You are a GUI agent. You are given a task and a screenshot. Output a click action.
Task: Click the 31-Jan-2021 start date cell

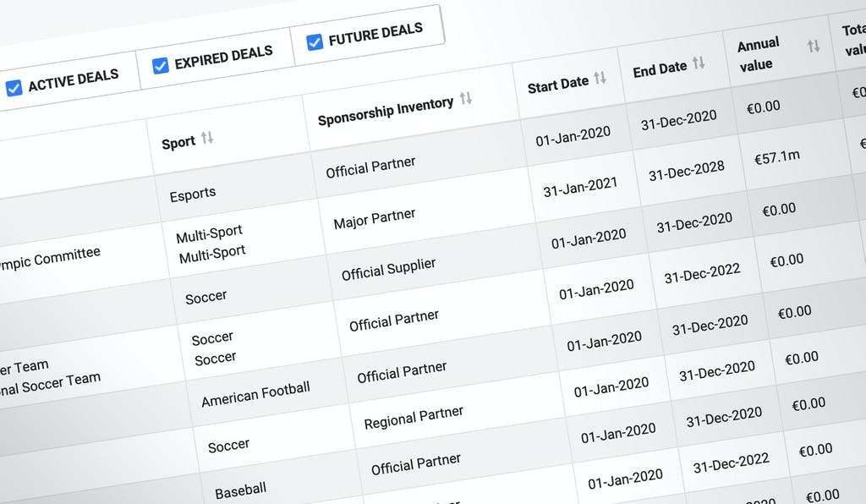coord(580,185)
